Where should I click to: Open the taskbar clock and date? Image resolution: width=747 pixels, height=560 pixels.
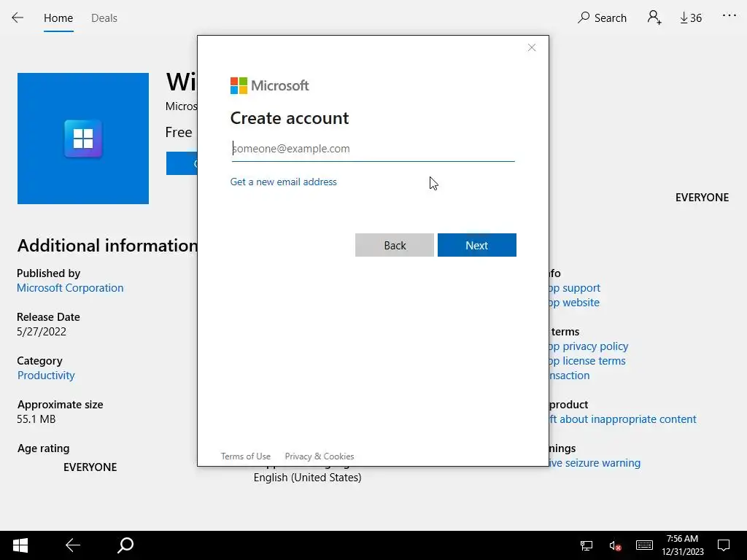[x=682, y=545]
